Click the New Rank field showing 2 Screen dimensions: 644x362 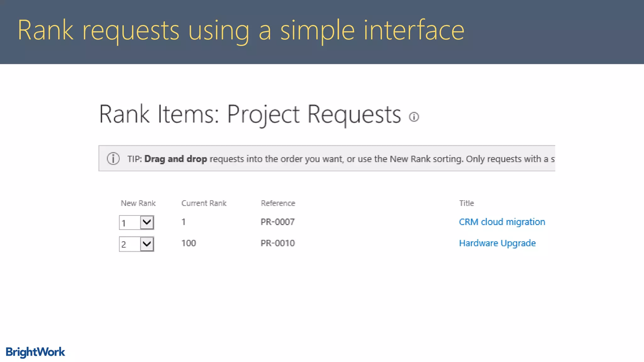tap(130, 244)
